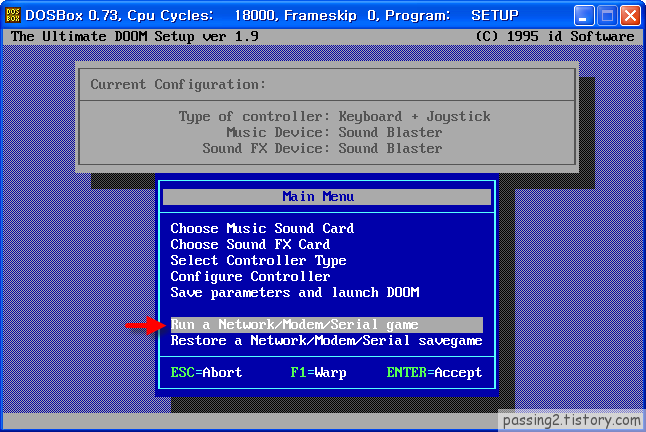Choose Run a Network/Modem/Serial game

[x=327, y=325]
